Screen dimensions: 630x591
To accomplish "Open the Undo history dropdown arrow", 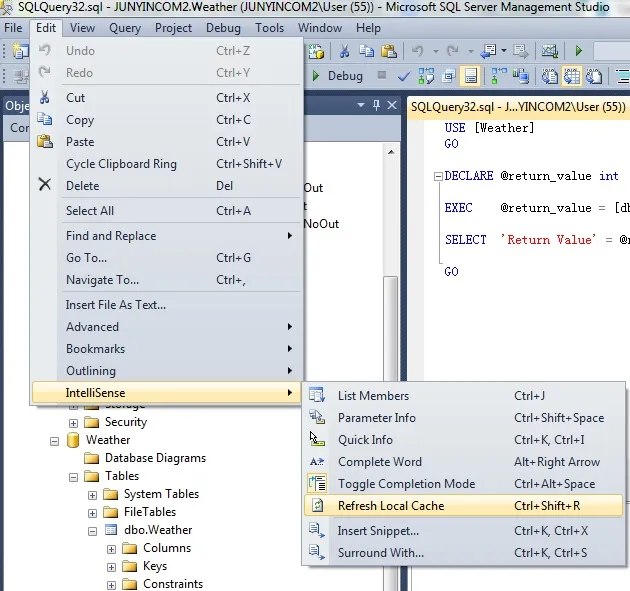I will tap(435, 51).
